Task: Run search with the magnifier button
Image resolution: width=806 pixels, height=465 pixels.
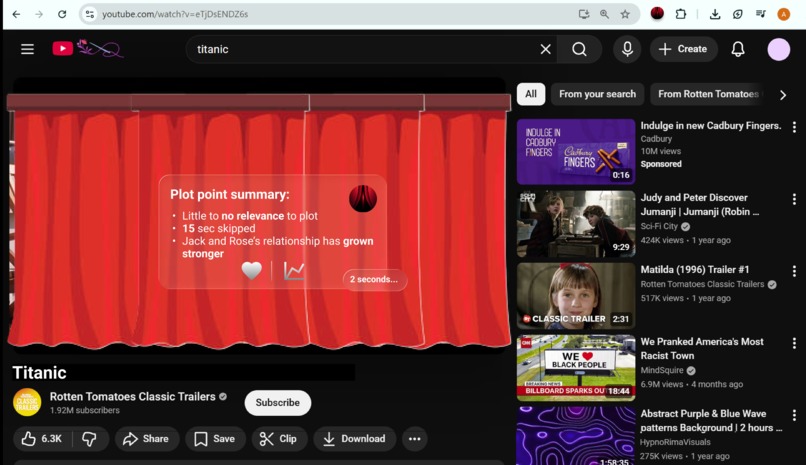Action: [x=579, y=49]
